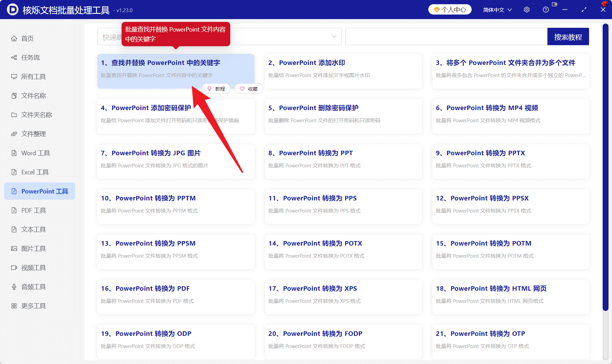Click the 收藏 favorite button
The height and width of the screenshot is (364, 612).
pyautogui.click(x=249, y=89)
